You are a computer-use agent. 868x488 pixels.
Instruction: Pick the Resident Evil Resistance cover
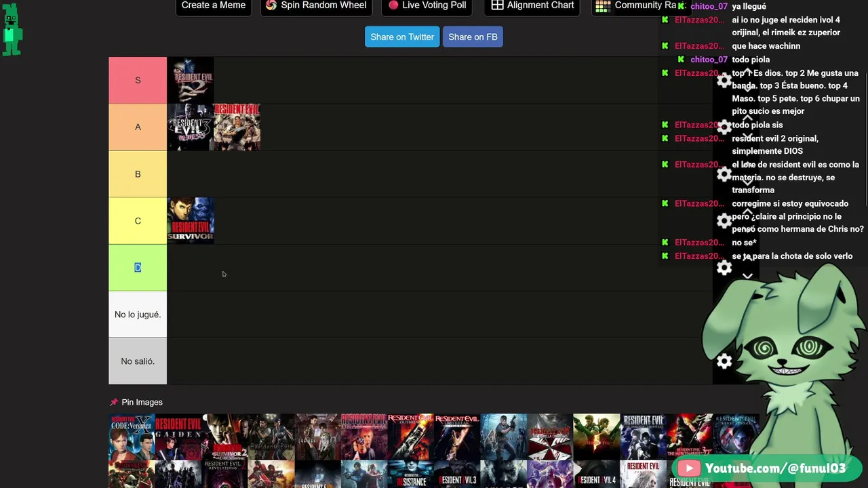[411, 474]
